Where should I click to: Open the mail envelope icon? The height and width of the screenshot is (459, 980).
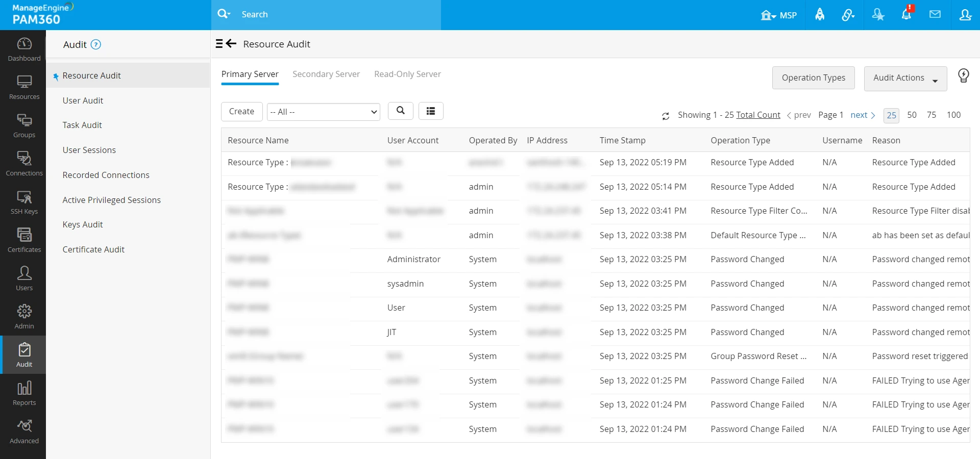click(x=935, y=14)
